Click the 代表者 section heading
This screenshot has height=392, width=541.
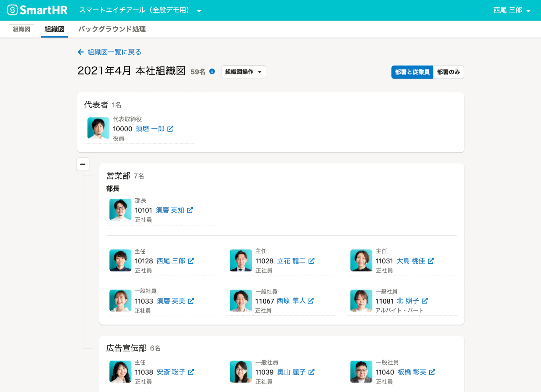click(x=96, y=105)
